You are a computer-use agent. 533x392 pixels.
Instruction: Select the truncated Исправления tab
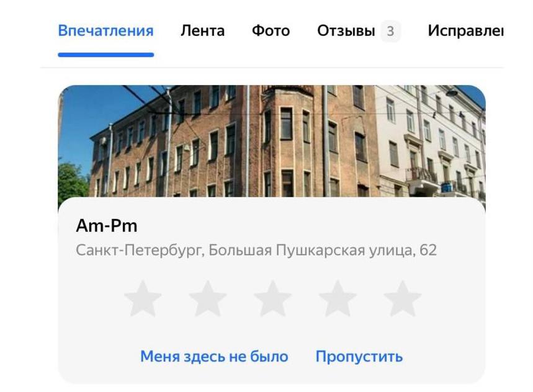(x=465, y=31)
